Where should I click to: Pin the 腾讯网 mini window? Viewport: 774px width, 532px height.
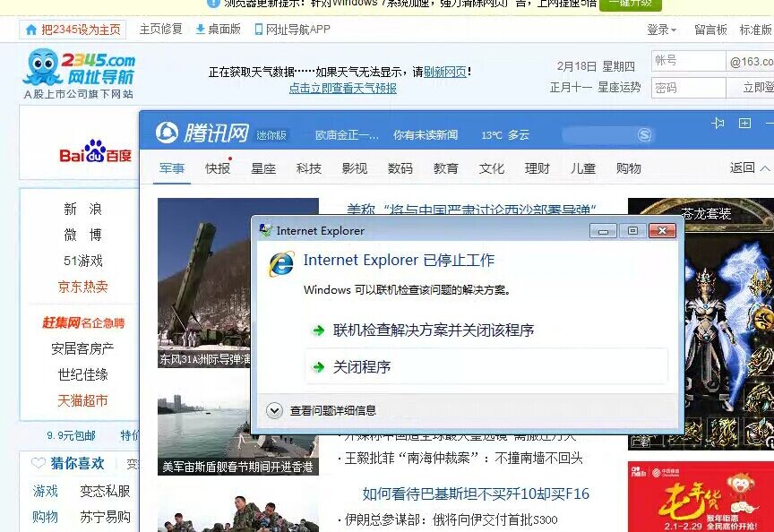click(x=718, y=123)
